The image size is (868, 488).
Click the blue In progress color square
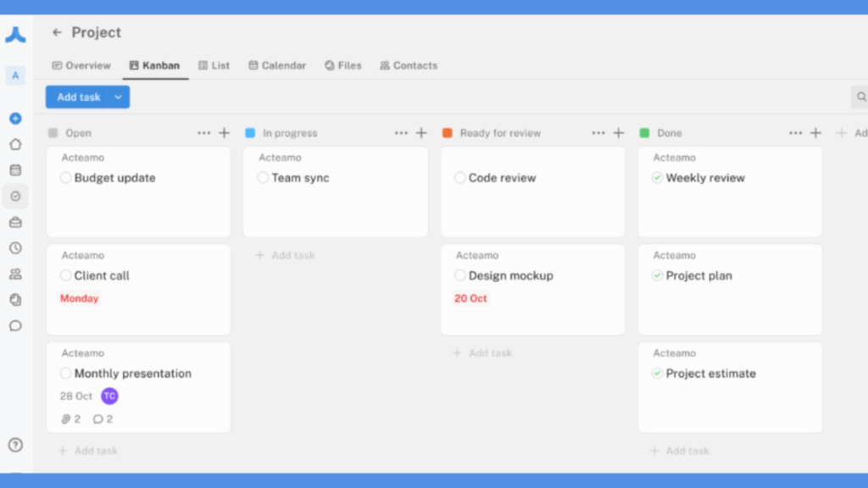250,133
